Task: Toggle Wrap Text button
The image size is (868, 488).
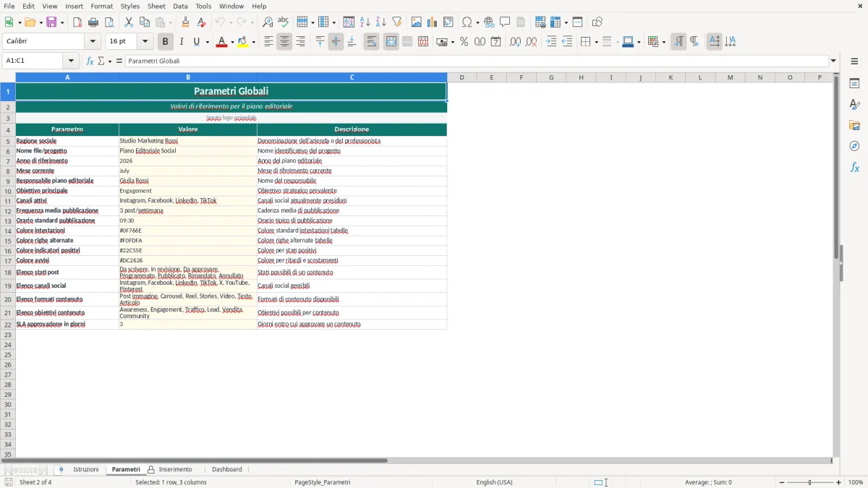Action: coord(371,42)
